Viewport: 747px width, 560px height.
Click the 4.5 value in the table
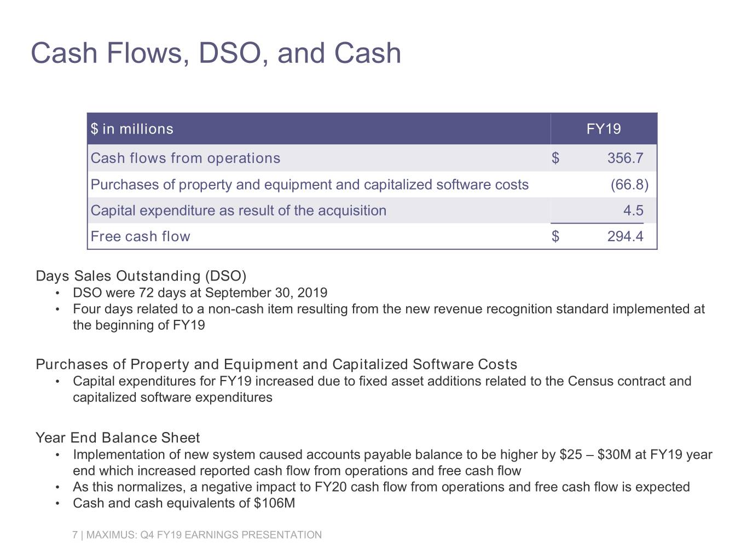633,211
